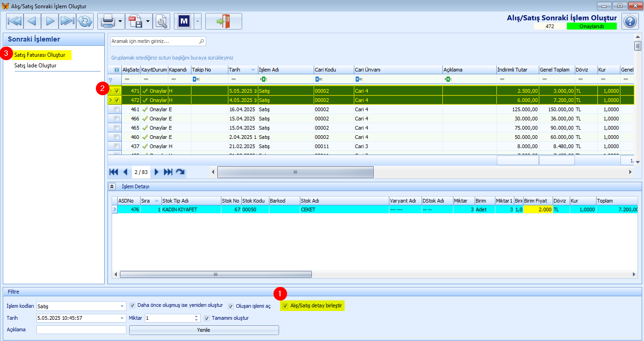The image size is (644, 341).
Task: Go to the previous record in toolbar
Action: pos(32,21)
